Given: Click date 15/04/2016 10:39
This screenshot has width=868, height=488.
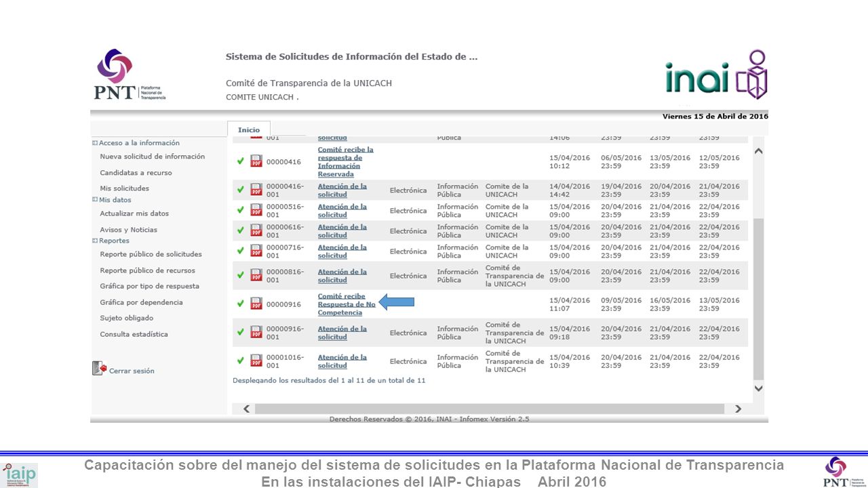Looking at the screenshot, I should pyautogui.click(x=570, y=361).
